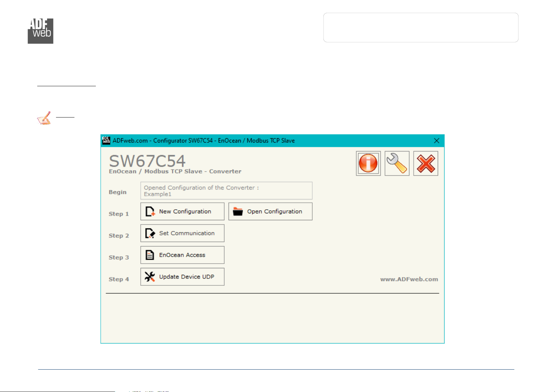Click the www.ADFweb.com link text
The height and width of the screenshot is (392, 555).
point(409,279)
